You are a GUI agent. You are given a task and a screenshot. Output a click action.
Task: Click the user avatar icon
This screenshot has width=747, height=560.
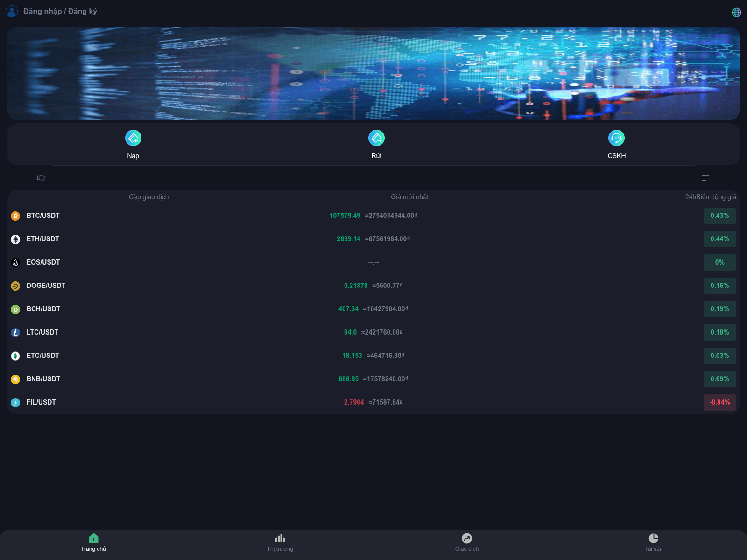click(12, 11)
